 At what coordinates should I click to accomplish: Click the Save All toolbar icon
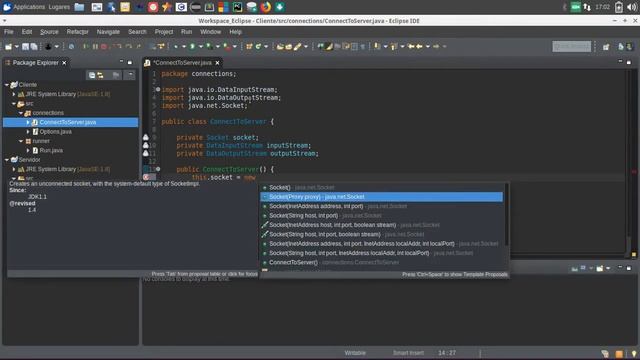[34, 47]
